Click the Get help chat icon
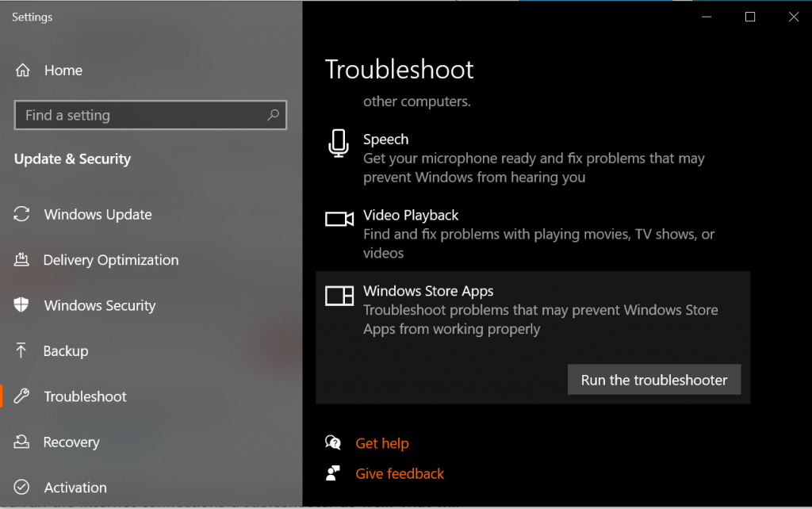 pos(333,442)
